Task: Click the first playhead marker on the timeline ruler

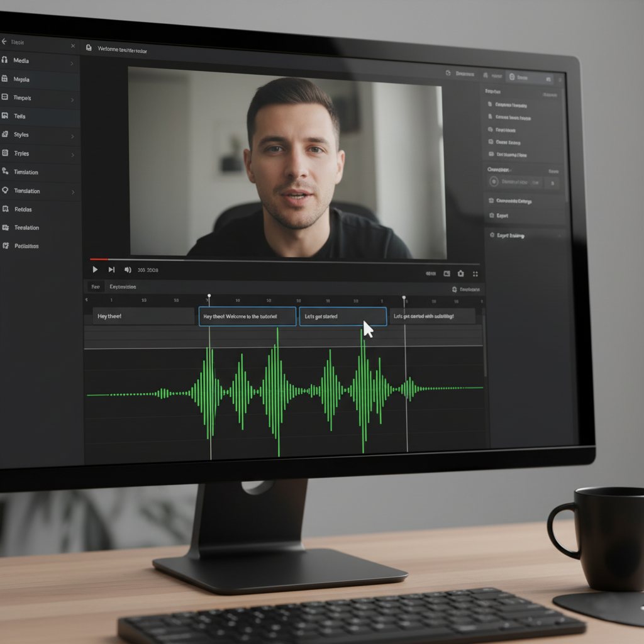Action: 209,296
